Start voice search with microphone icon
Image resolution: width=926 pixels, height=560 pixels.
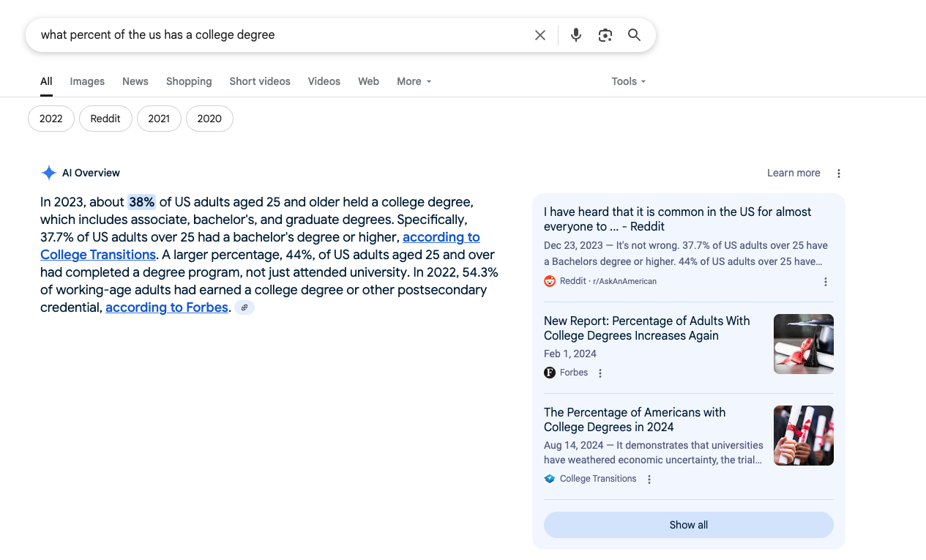(x=576, y=35)
